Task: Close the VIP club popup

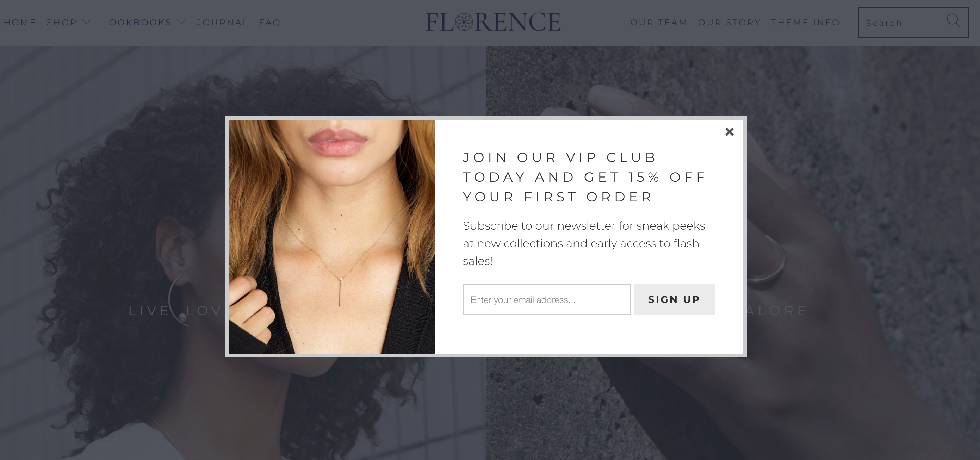Action: point(729,132)
